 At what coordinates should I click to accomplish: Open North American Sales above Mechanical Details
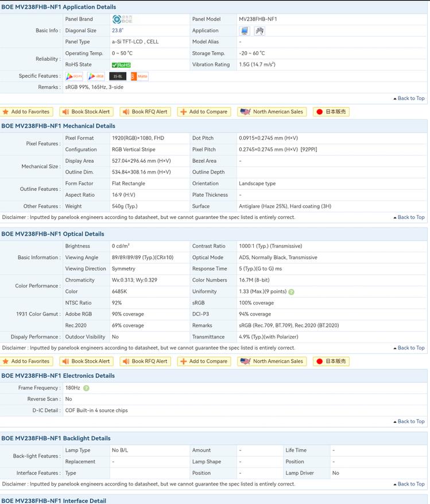tap(272, 112)
